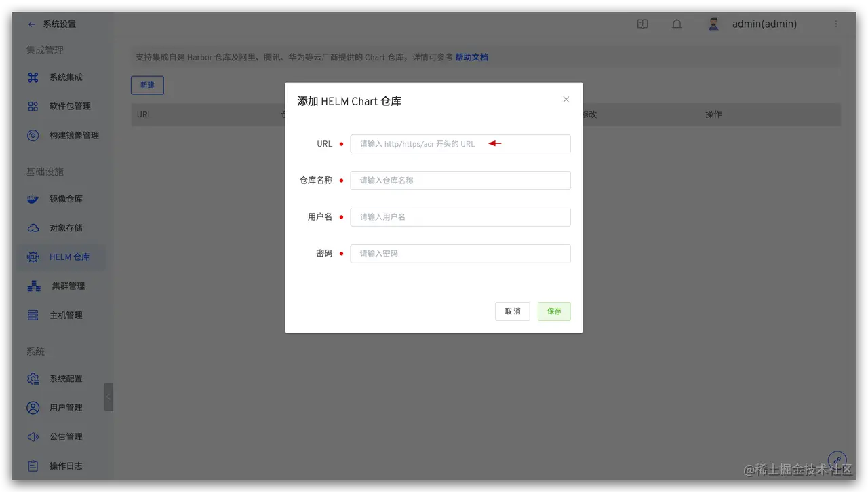Open the 软件包管理 grid icon
The width and height of the screenshot is (868, 492).
[33, 107]
